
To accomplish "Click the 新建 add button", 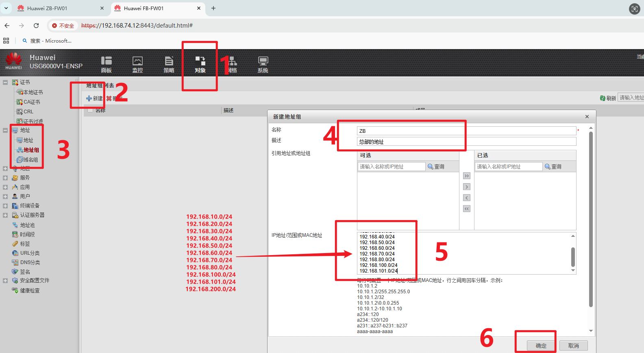I will [94, 98].
